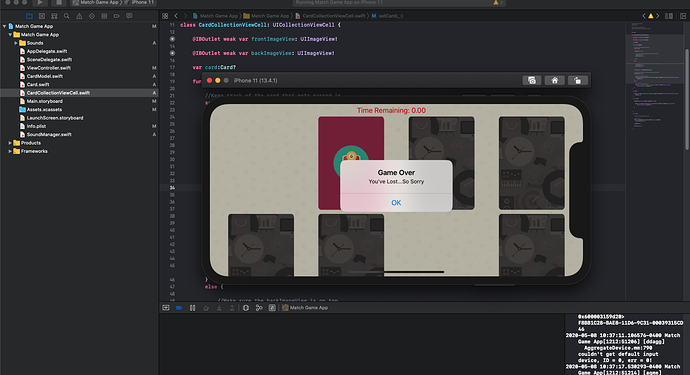The height and width of the screenshot is (375, 690).
Task: Open Main.storyboard
Action: point(44,101)
